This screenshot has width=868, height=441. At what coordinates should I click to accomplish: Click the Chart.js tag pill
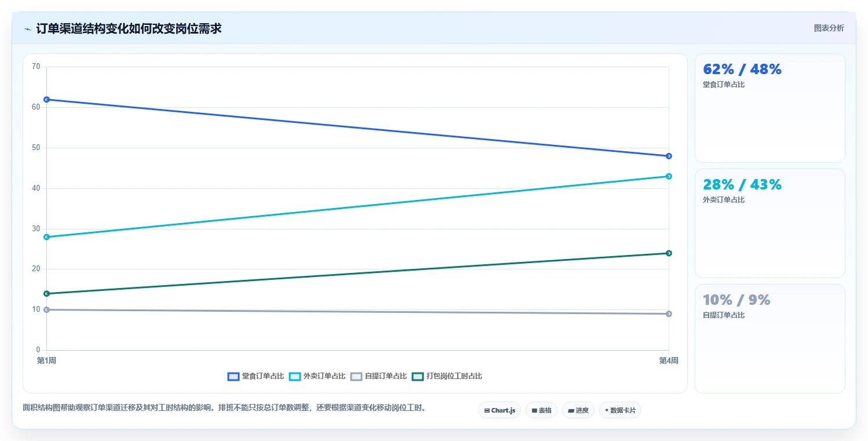coord(499,410)
